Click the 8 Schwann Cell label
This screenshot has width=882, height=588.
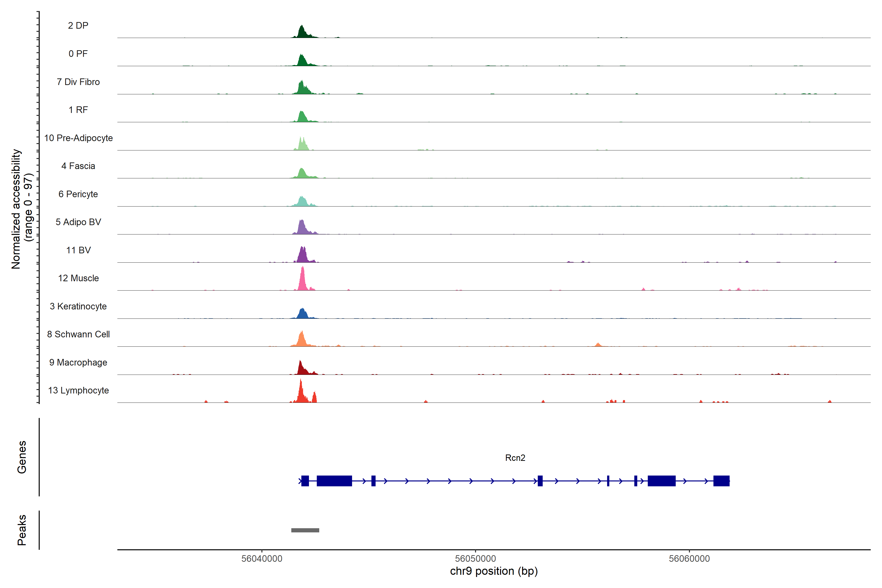click(x=78, y=334)
